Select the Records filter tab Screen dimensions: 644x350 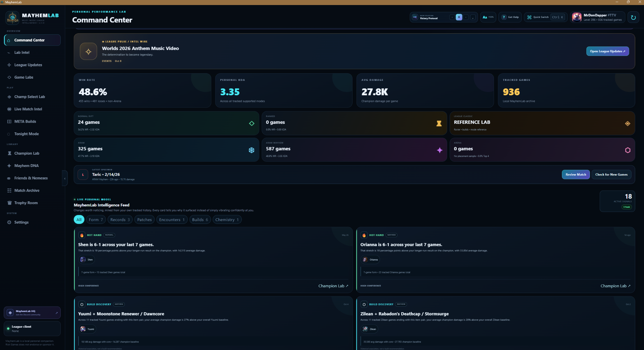pos(120,219)
